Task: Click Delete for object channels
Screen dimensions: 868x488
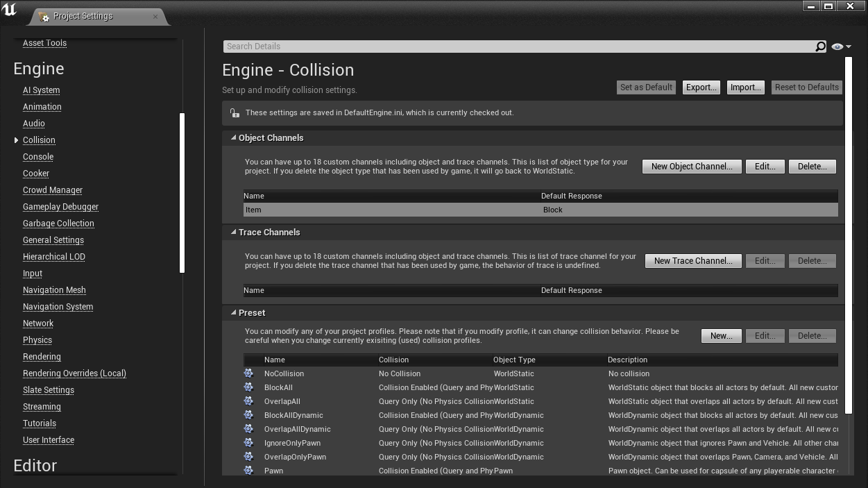Action: (812, 167)
